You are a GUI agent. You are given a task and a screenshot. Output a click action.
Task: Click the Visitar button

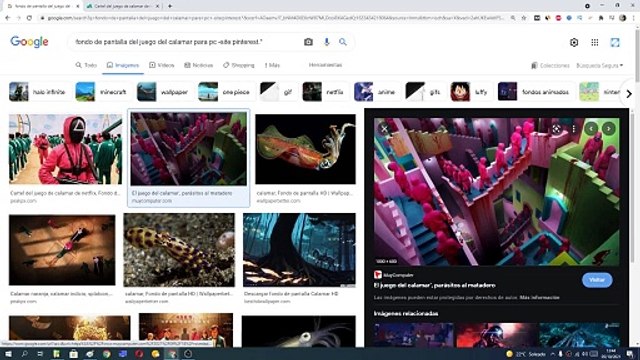click(597, 280)
